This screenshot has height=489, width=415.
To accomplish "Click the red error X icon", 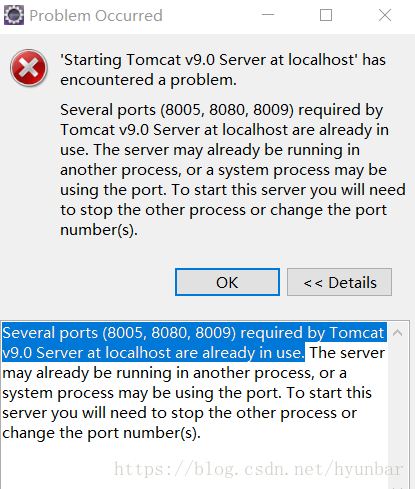I will tap(29, 68).
